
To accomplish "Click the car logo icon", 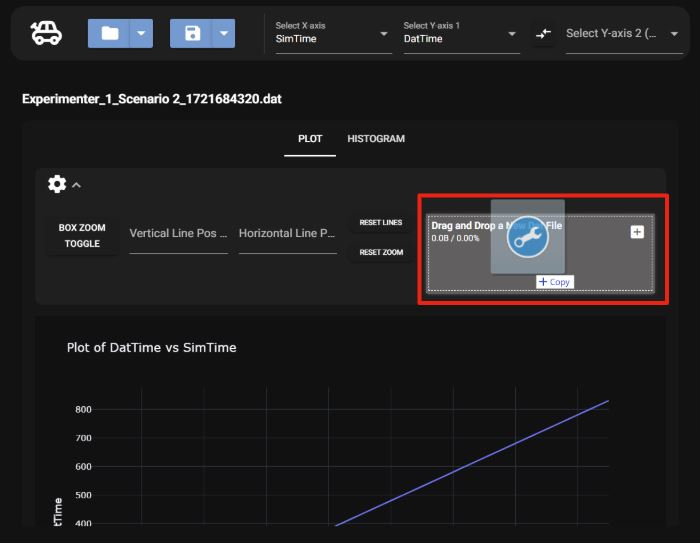I will pyautogui.click(x=46, y=33).
